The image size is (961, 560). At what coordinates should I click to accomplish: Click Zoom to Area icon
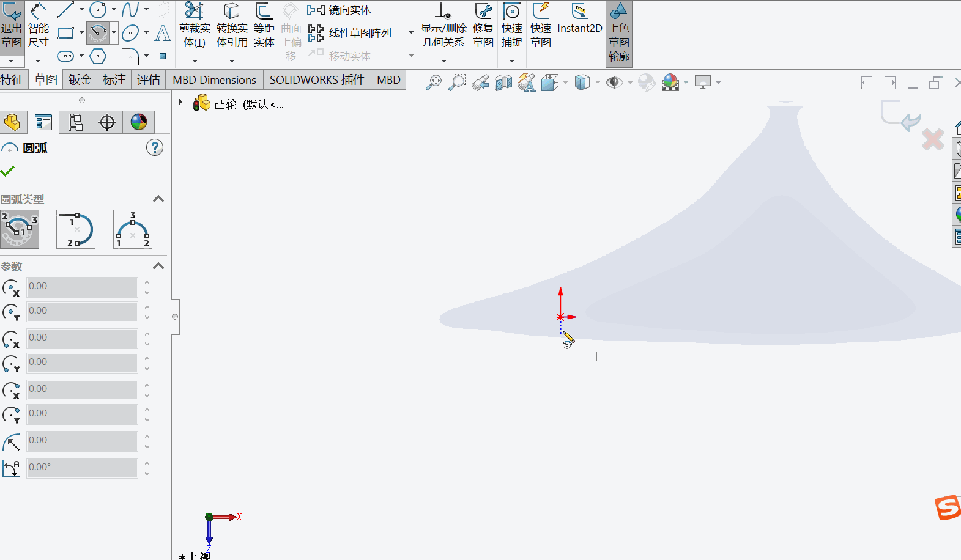click(x=457, y=83)
